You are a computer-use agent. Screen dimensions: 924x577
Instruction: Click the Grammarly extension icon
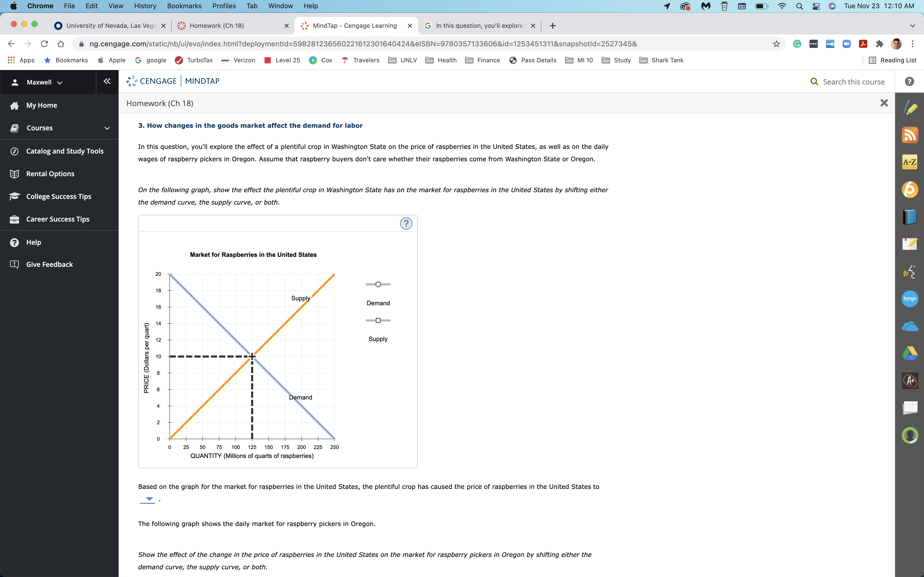pos(797,44)
